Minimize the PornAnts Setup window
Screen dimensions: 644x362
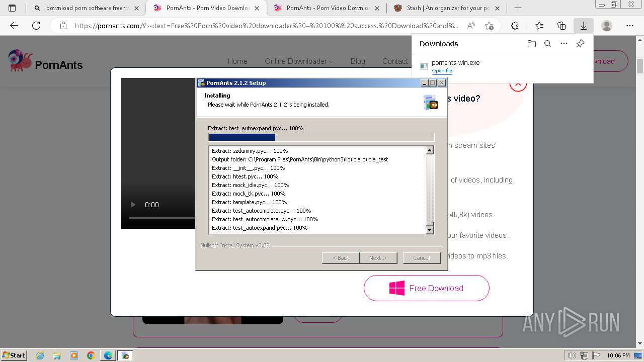[x=424, y=83]
